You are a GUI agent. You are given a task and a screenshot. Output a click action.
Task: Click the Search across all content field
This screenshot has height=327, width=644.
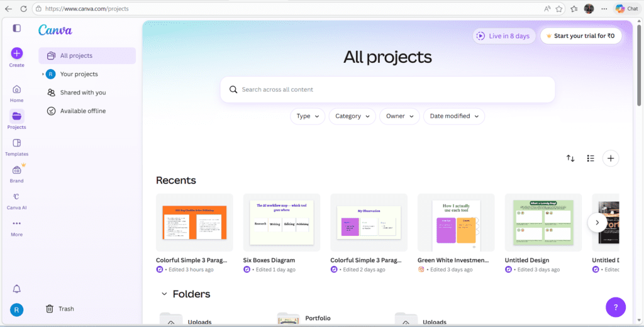387,89
